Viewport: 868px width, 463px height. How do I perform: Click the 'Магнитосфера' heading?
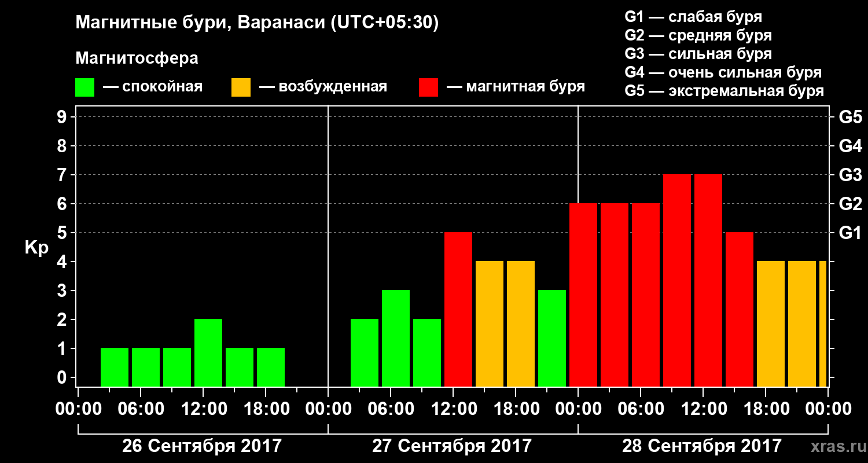[x=137, y=58]
